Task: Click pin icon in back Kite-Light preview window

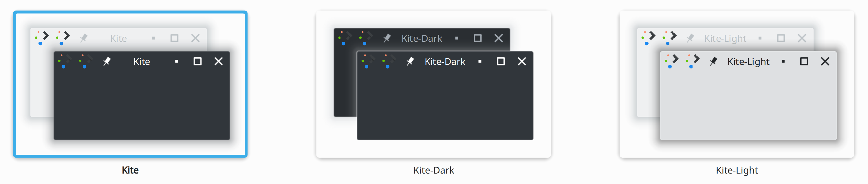Action: click(x=690, y=38)
